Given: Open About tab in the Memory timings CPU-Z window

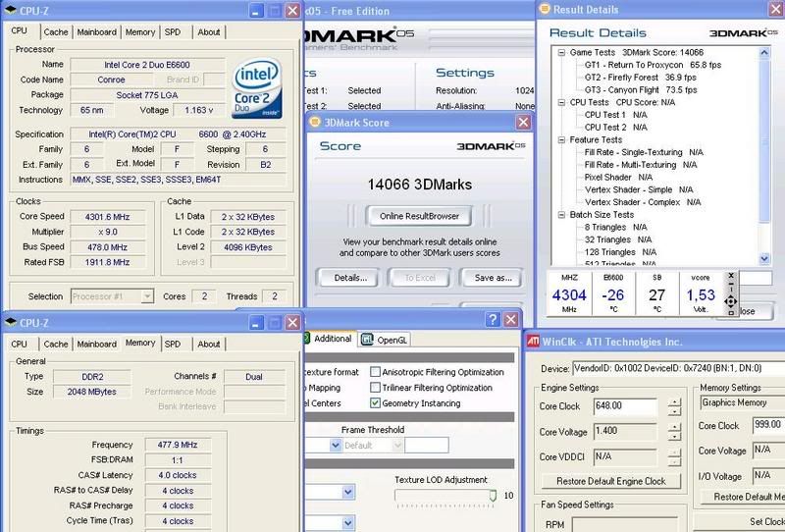Looking at the screenshot, I should coord(209,345).
